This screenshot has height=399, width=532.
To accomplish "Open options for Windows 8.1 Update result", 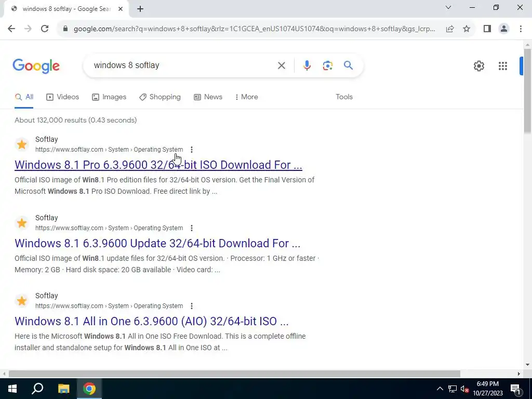I will tap(191, 228).
